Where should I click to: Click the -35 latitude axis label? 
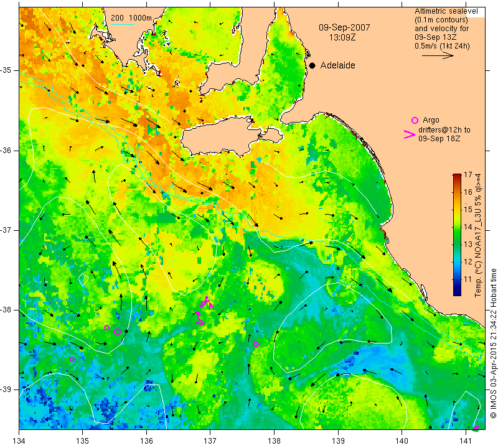click(x=6, y=70)
